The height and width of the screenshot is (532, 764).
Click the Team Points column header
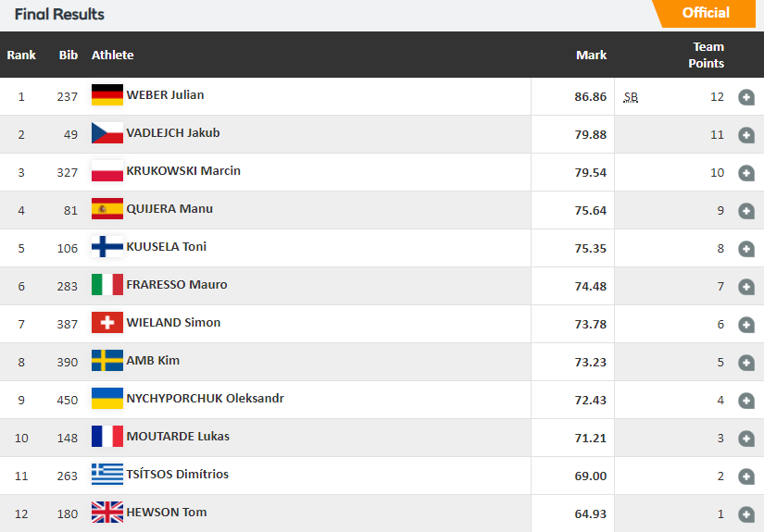(x=706, y=55)
